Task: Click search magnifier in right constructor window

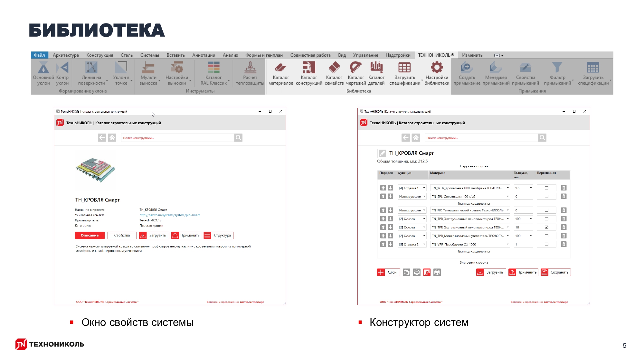Action: (542, 138)
